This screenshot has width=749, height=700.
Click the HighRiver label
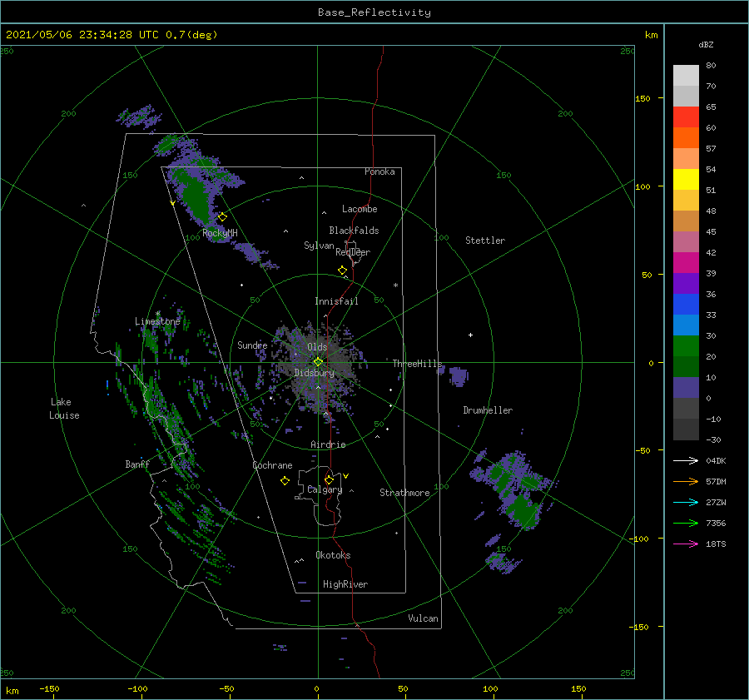[x=345, y=584]
